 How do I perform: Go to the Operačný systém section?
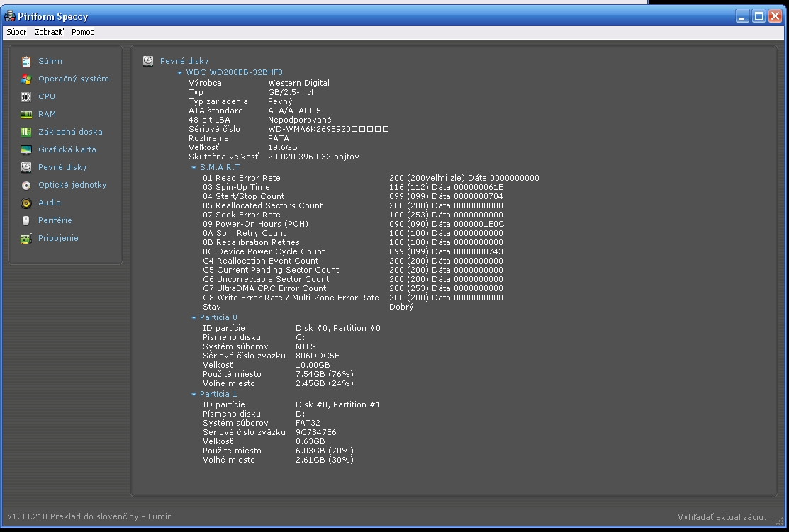click(x=74, y=79)
